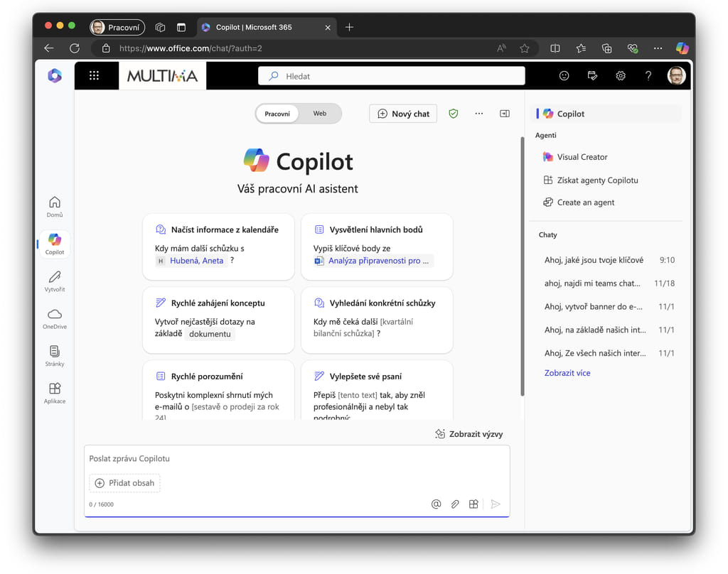Image resolution: width=728 pixels, height=574 pixels.
Task: Open Edge settings and more menu
Action: coord(658,48)
